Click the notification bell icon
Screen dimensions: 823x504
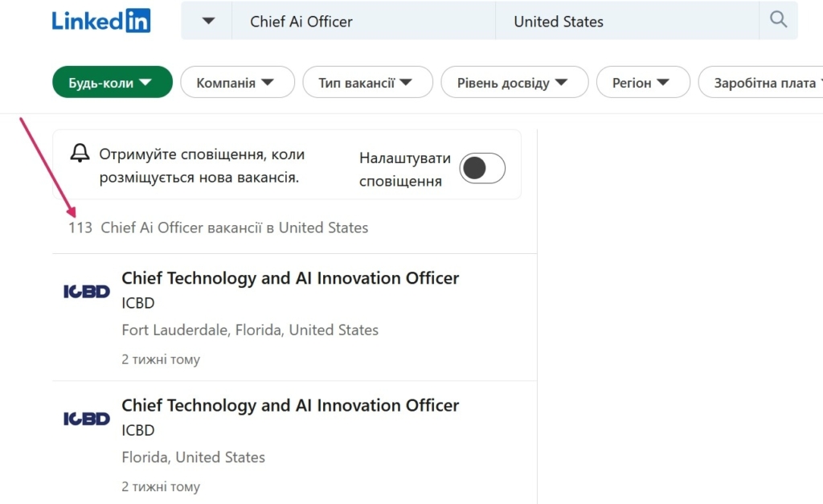click(x=80, y=154)
